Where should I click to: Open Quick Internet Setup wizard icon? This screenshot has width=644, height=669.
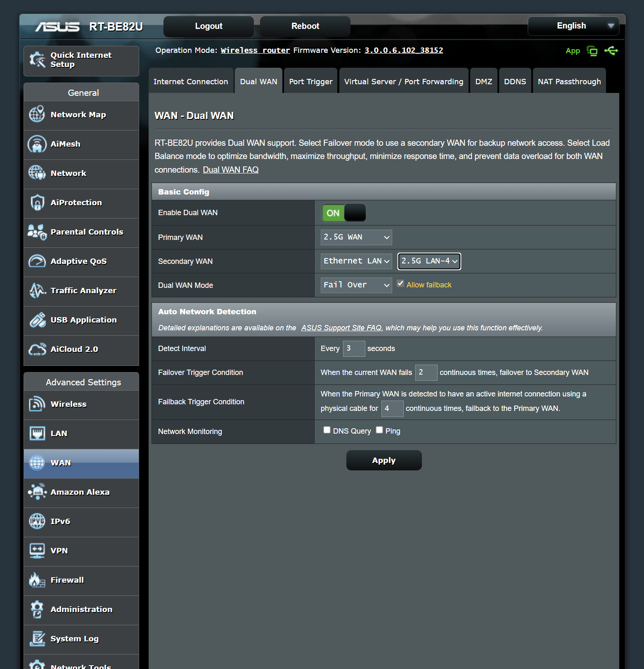tap(37, 60)
